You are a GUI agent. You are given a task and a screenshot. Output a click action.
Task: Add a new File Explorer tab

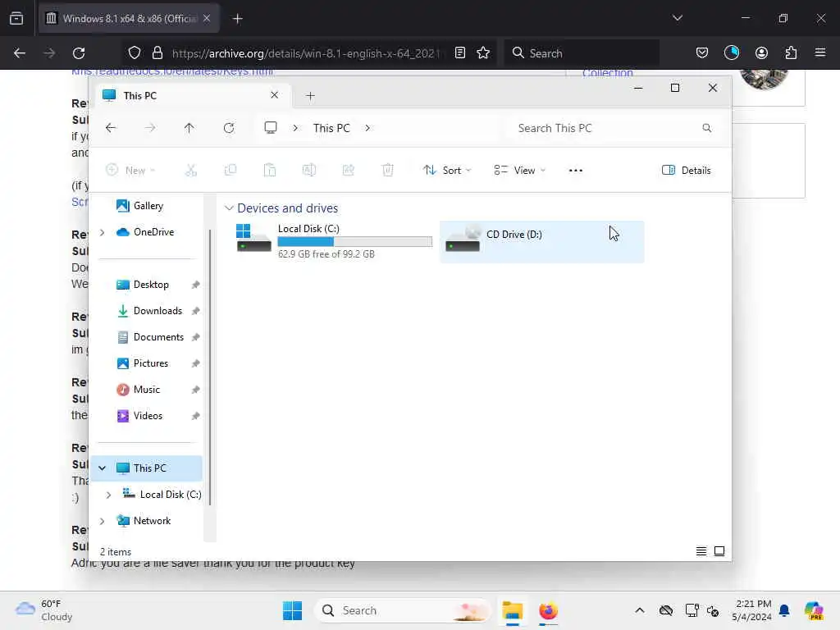(310, 96)
